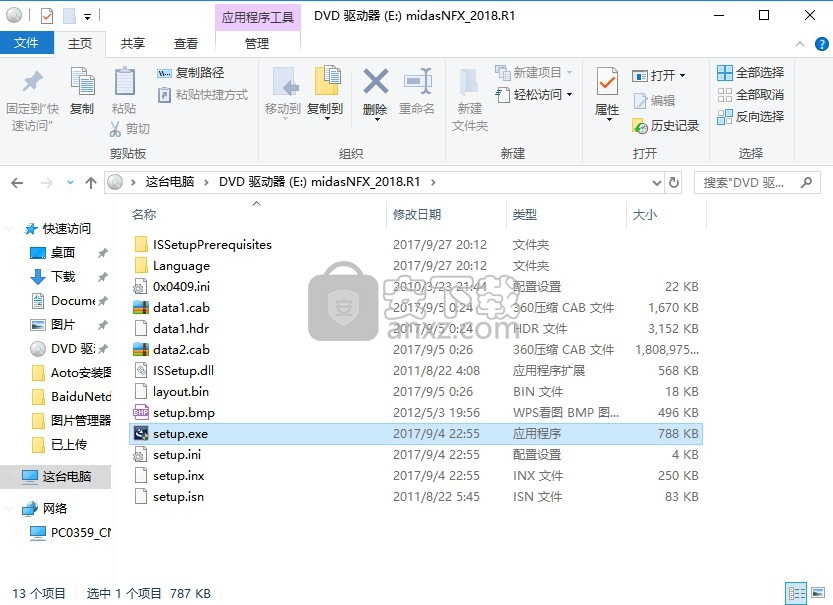Open the quick access toolbar customize dropdown
The image size is (833, 605).
[87, 16]
